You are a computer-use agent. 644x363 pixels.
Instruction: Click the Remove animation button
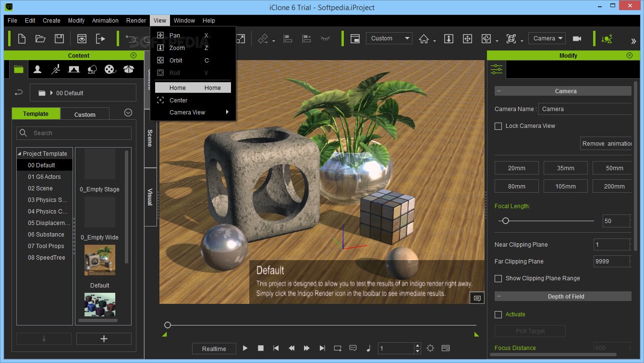(606, 143)
